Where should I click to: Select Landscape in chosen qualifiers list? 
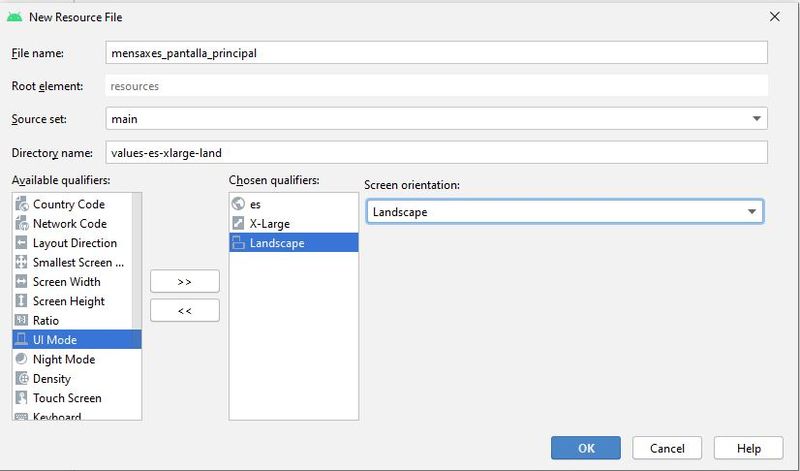tap(294, 243)
